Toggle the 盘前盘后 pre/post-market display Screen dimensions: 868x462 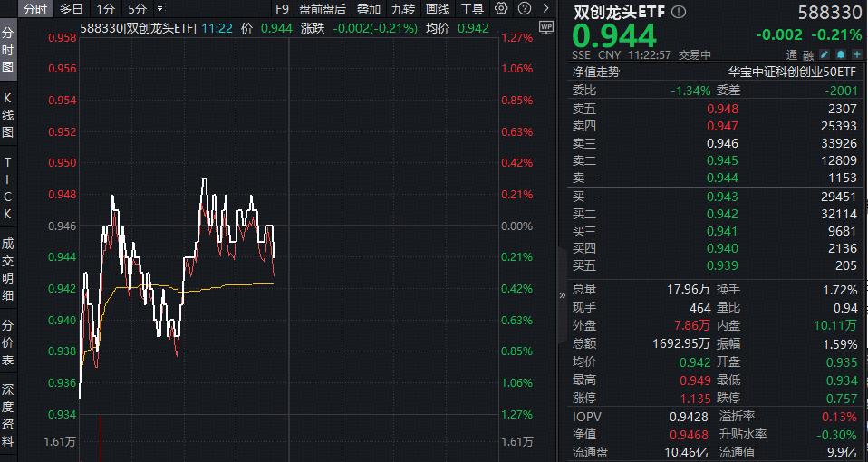(x=322, y=9)
